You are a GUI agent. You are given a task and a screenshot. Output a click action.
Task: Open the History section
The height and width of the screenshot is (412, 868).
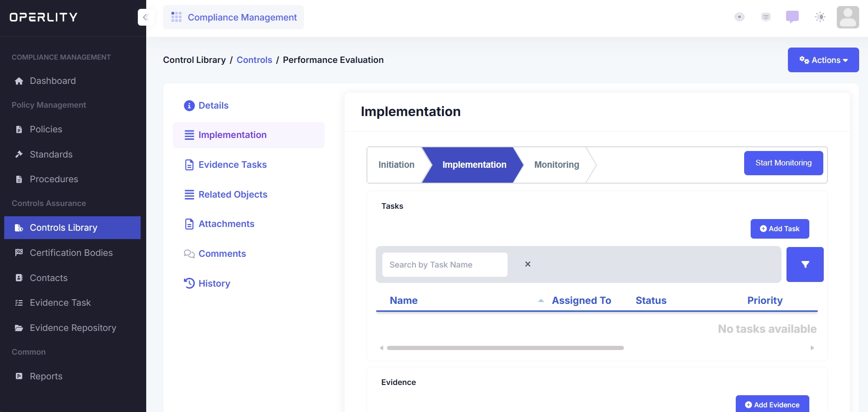click(214, 283)
